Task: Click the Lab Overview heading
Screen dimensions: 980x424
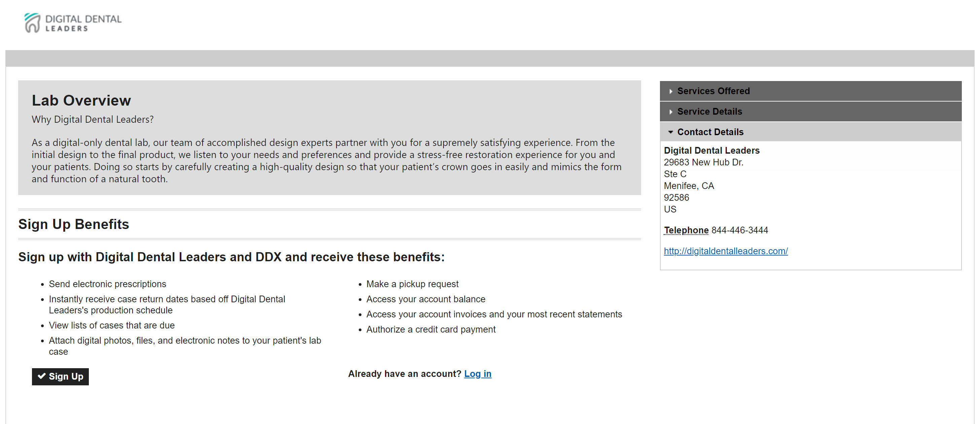Action: click(81, 100)
